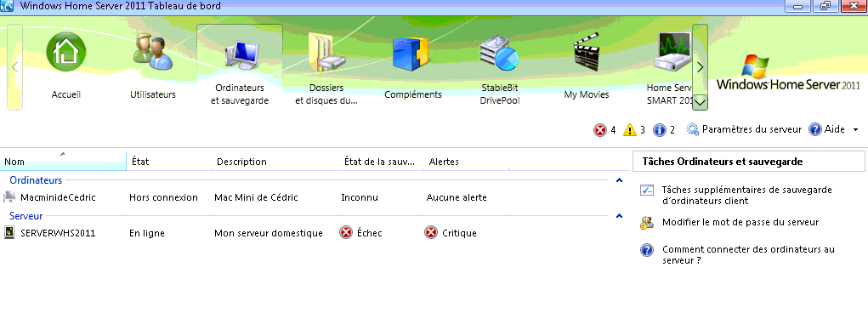The width and height of the screenshot is (868, 313).
Task: Open the Aide dropdown arrow
Action: (x=856, y=129)
